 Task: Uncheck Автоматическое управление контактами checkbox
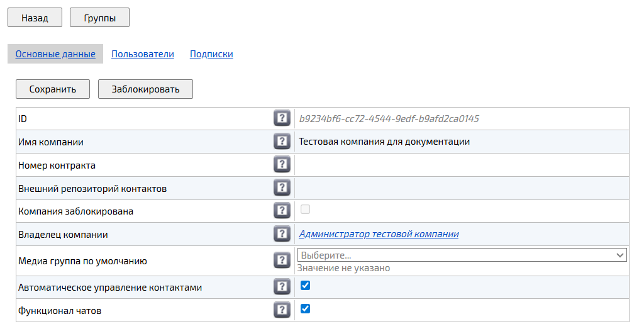(306, 286)
